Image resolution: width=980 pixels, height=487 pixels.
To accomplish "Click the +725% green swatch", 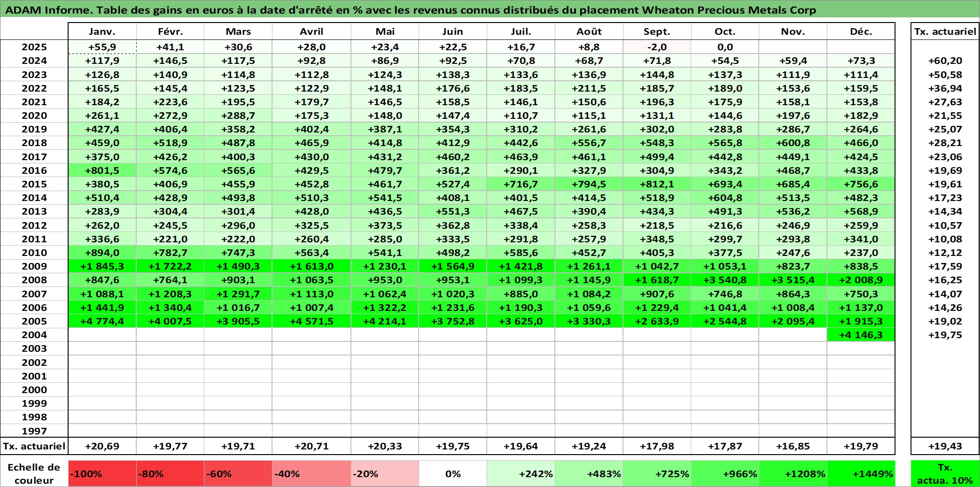I will coord(657,473).
